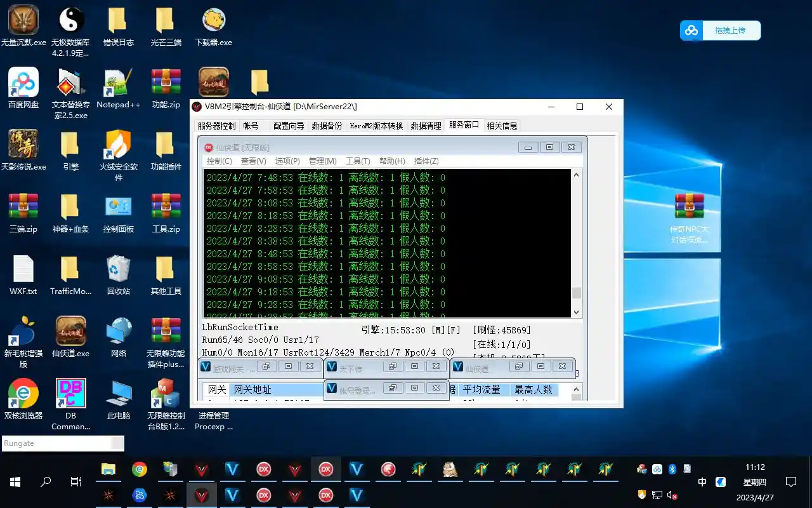The width and height of the screenshot is (812, 508).
Task: Restore the minimized 帐号登录 child window
Action: (393, 387)
